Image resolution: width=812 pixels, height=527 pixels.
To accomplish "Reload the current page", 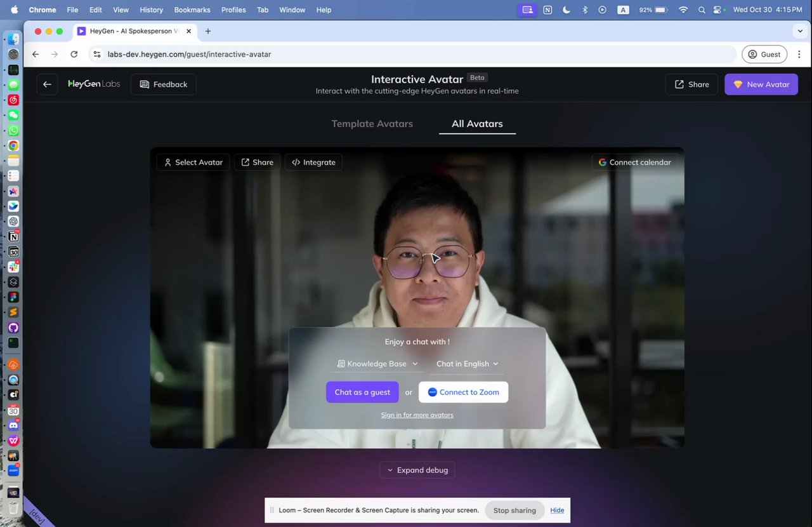I will tap(74, 55).
